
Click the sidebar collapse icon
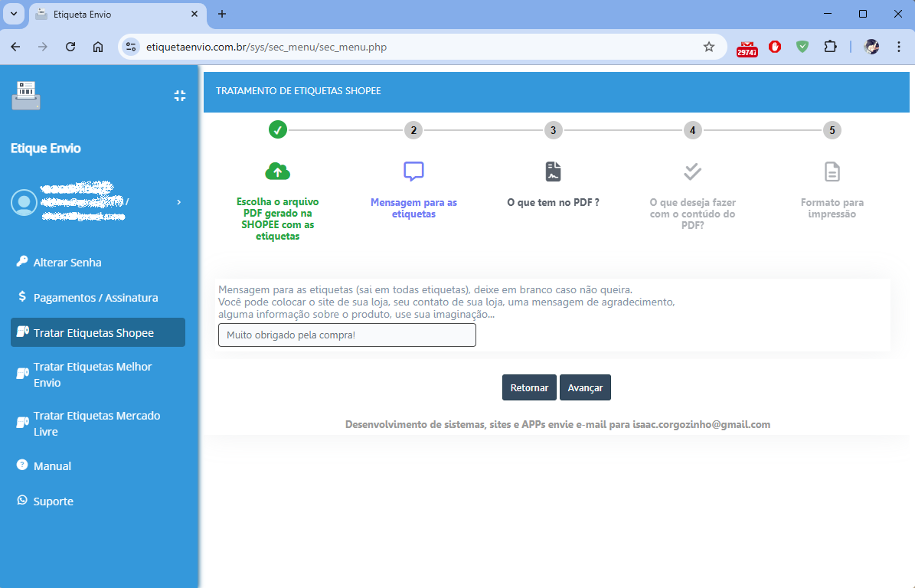(180, 96)
